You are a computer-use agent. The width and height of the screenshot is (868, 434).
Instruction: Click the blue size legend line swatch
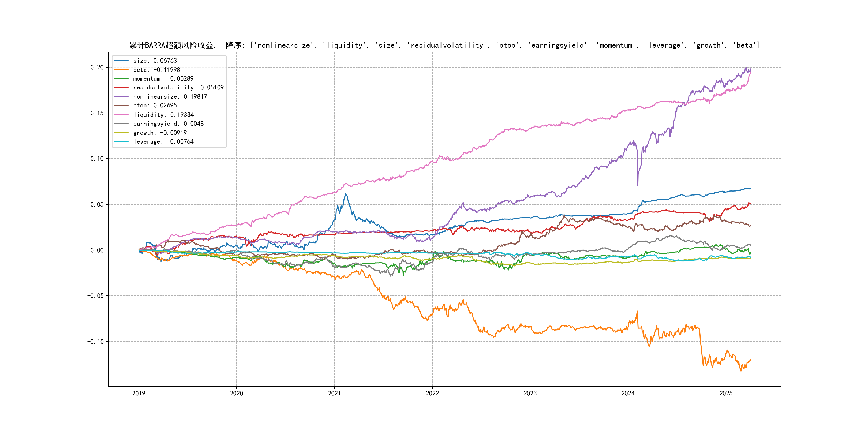[x=121, y=61]
